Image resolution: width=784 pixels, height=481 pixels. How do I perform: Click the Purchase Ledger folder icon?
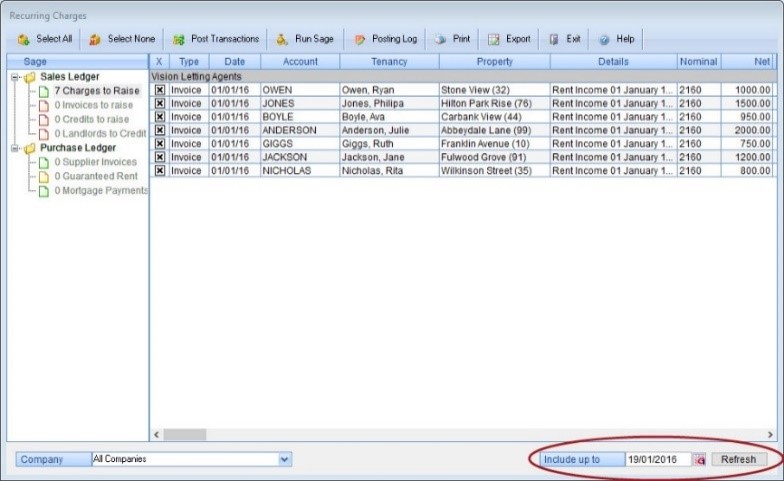coord(30,148)
